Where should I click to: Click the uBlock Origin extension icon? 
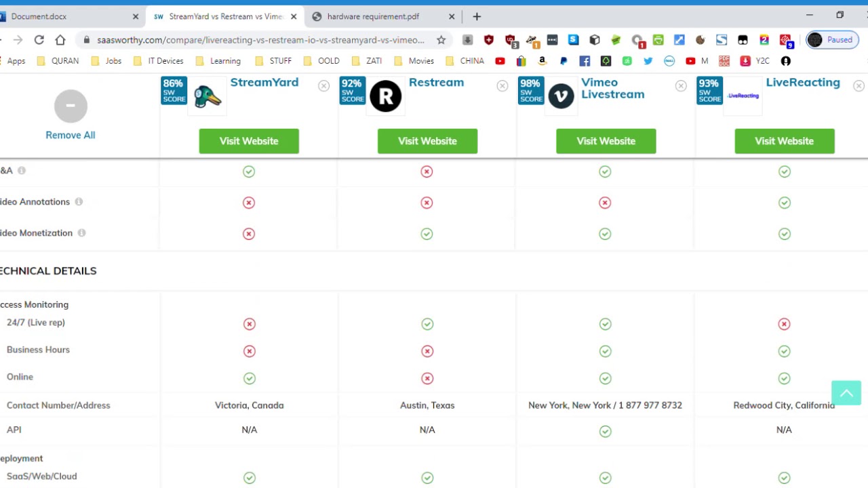coord(511,41)
